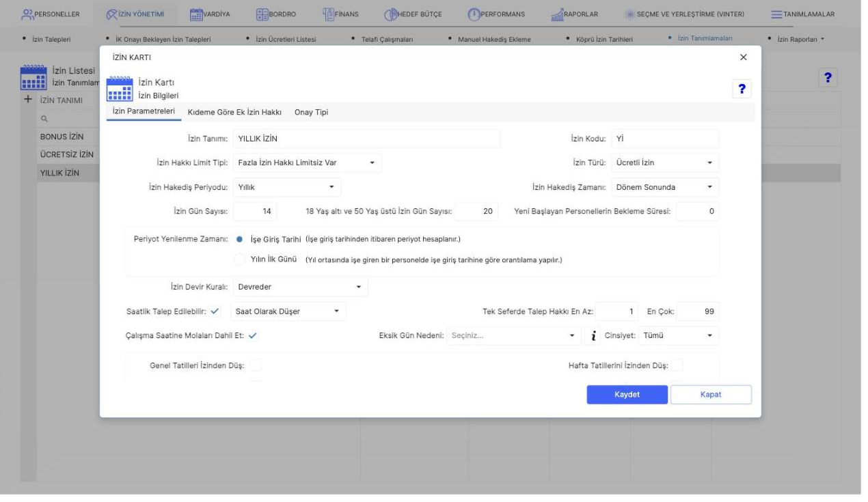Switch to Kıdeme Göre Ek İzin Hakkı tab
This screenshot has height=502, width=868.
pos(234,112)
